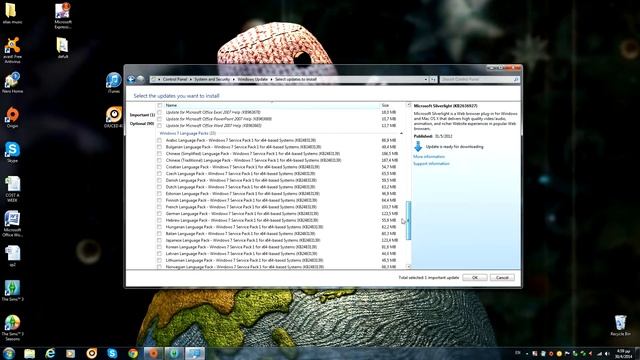Select the Korean Language Pack row text
The image size is (640, 360).
[241, 247]
